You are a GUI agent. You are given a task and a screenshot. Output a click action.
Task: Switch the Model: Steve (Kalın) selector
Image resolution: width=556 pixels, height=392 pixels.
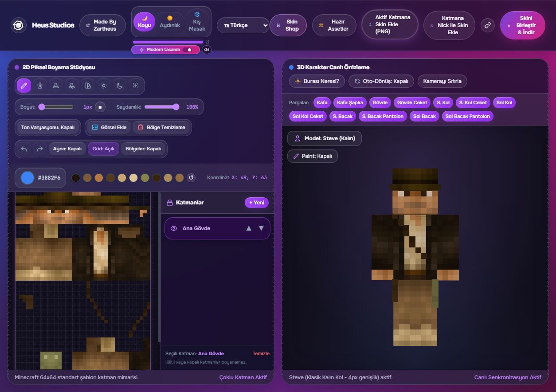pyautogui.click(x=325, y=138)
